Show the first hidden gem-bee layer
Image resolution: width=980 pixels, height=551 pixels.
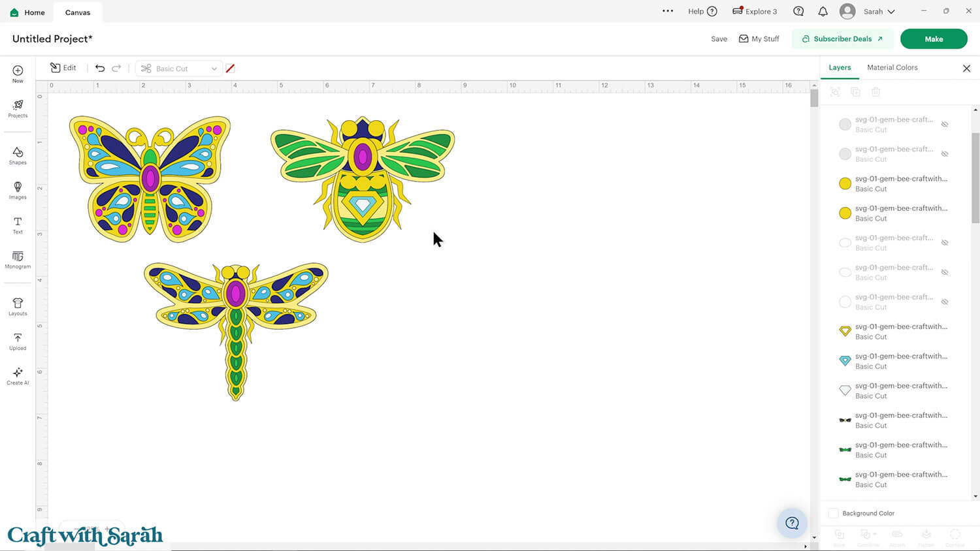944,124
